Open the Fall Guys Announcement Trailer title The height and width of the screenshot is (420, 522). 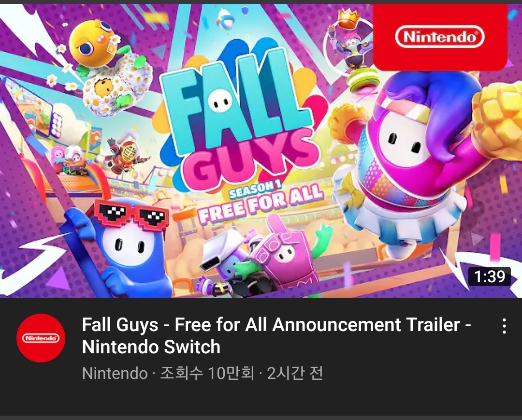point(276,336)
